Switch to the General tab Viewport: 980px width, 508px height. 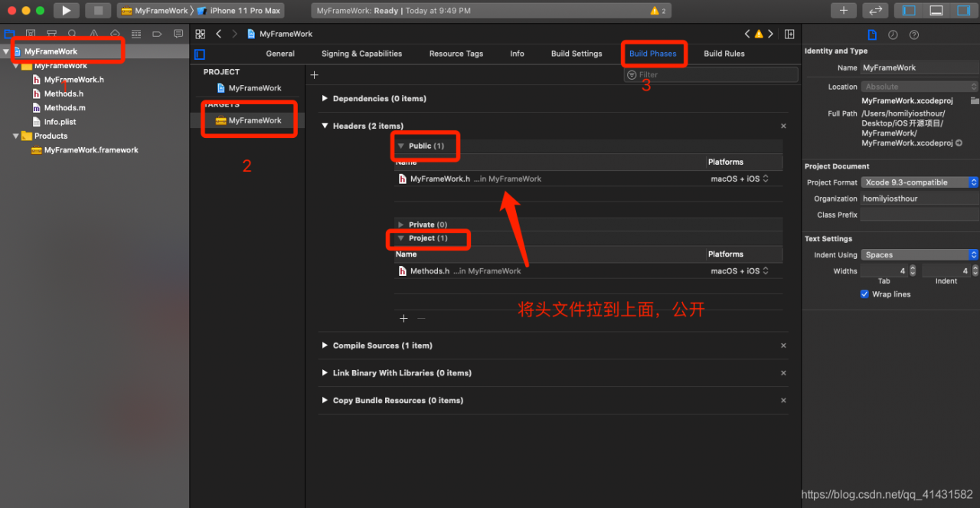point(280,54)
